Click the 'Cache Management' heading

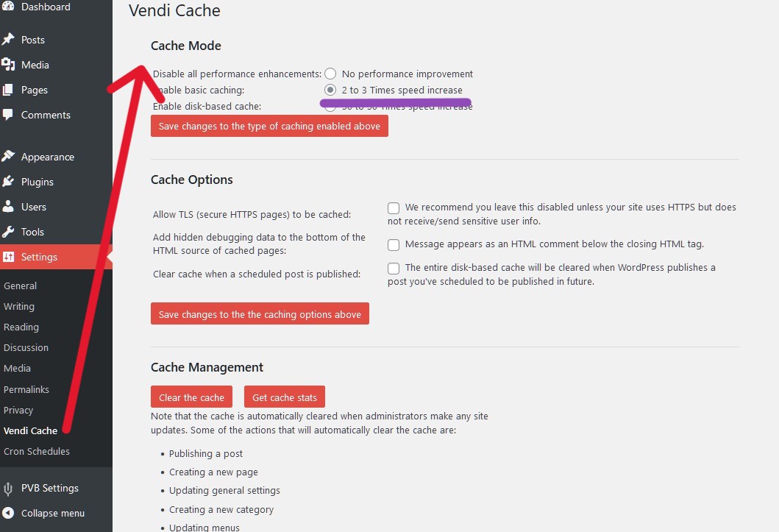click(207, 367)
